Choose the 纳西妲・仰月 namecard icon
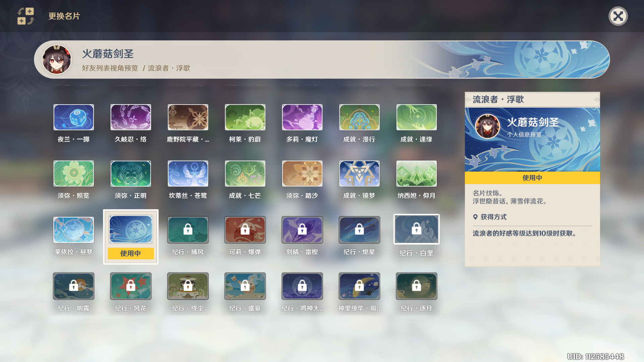 click(417, 174)
